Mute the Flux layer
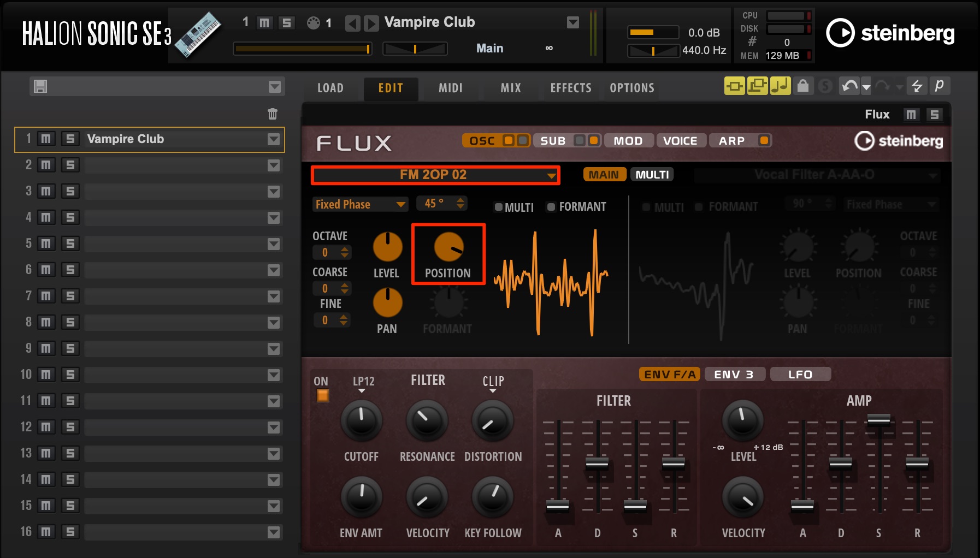This screenshot has height=558, width=980. [x=911, y=114]
